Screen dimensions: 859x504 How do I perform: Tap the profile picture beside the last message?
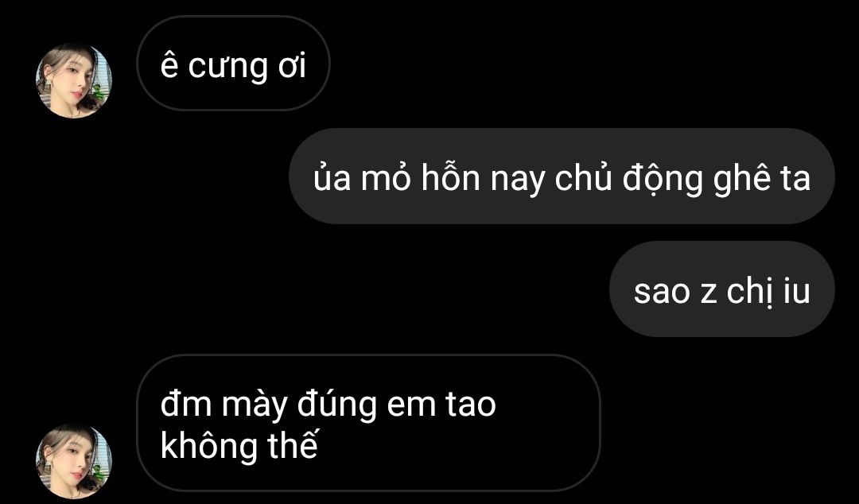pyautogui.click(x=74, y=461)
